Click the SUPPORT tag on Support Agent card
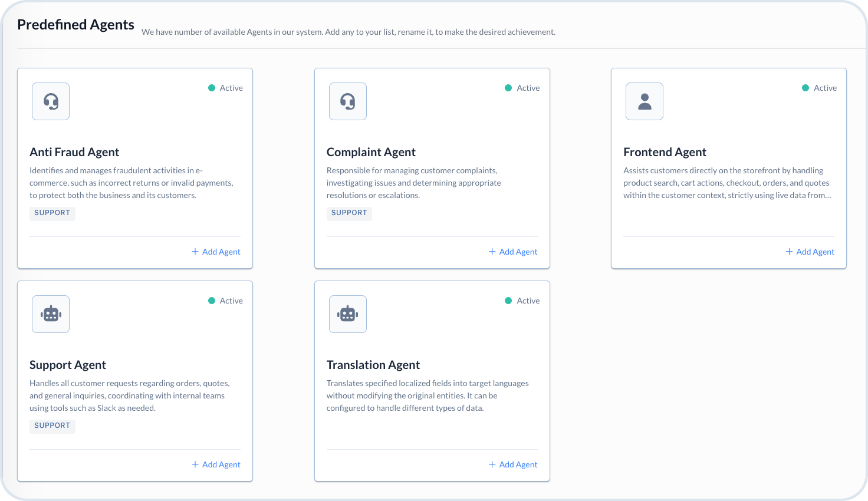 [52, 426]
